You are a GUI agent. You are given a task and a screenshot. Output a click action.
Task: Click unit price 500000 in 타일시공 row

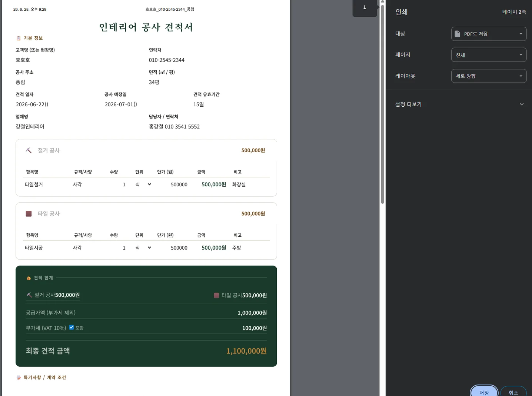(x=179, y=248)
